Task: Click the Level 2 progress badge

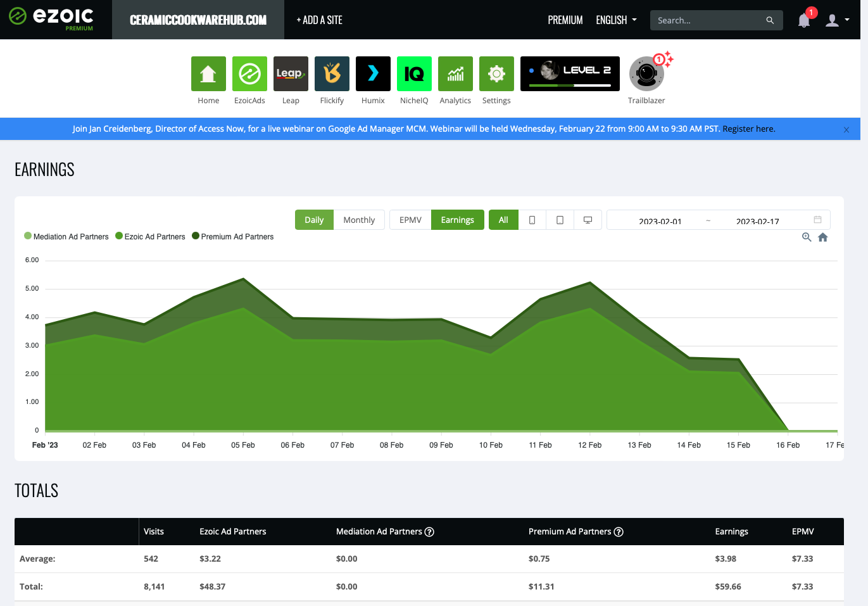Action: pos(570,73)
